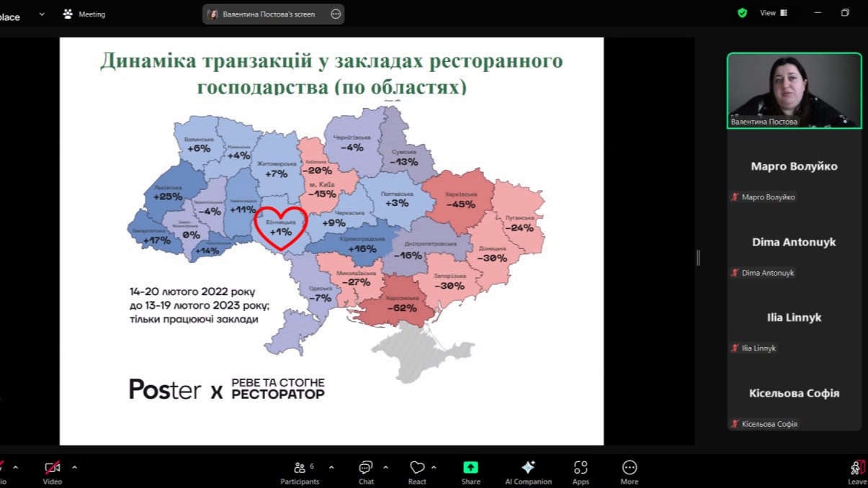The width and height of the screenshot is (868, 488).
Task: Expand the video settings arrow
Action: tap(74, 467)
